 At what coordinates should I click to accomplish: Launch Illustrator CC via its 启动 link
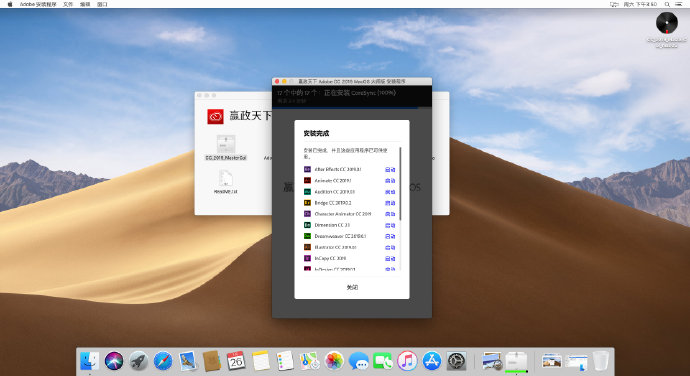point(390,247)
